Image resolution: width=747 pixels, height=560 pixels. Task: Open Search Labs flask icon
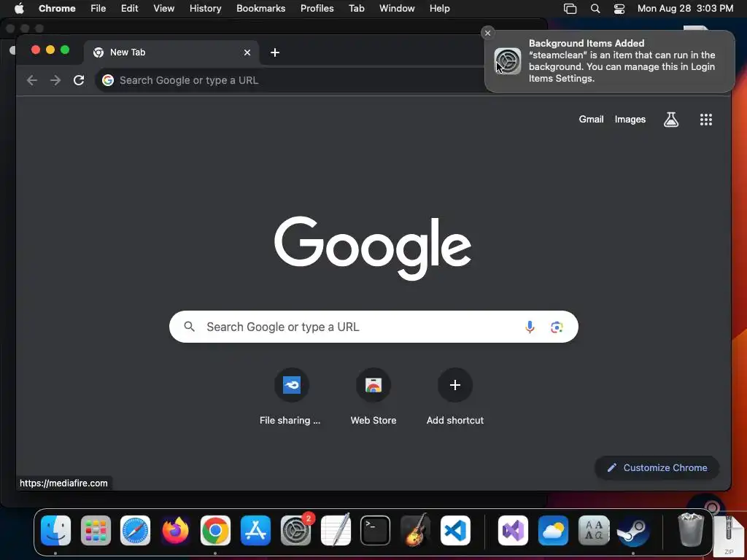(x=671, y=120)
